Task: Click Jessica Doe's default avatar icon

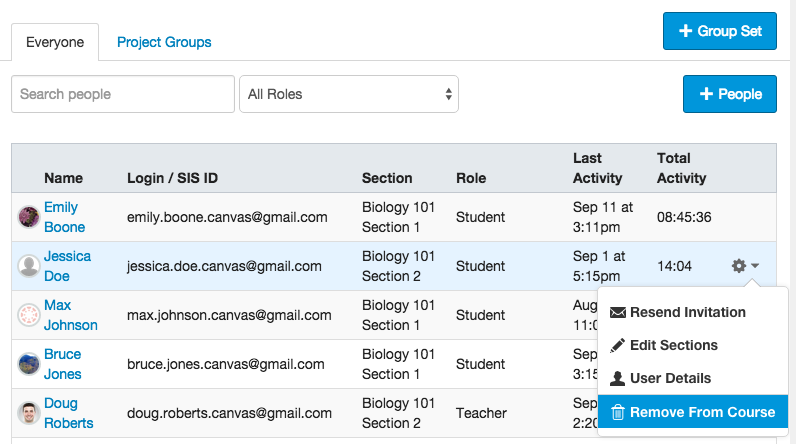Action: pyautogui.click(x=29, y=266)
